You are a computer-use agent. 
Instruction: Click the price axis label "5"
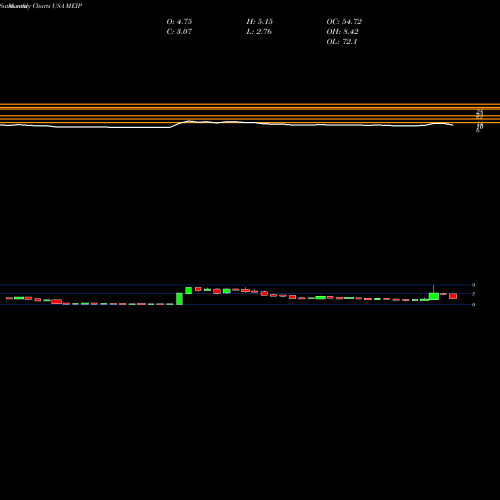click(473, 294)
